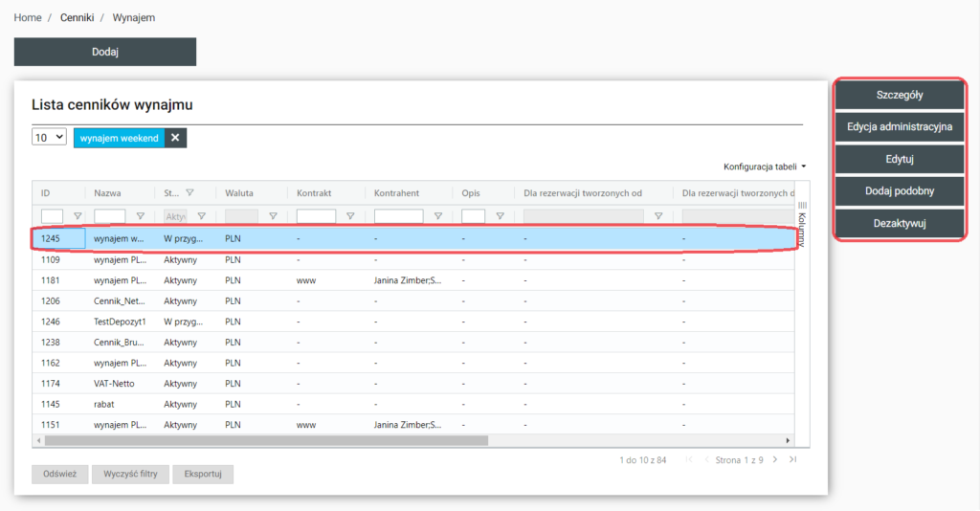This screenshot has width=980, height=511.
Task: Click the filter icon in Nazwa column
Action: coord(141,216)
